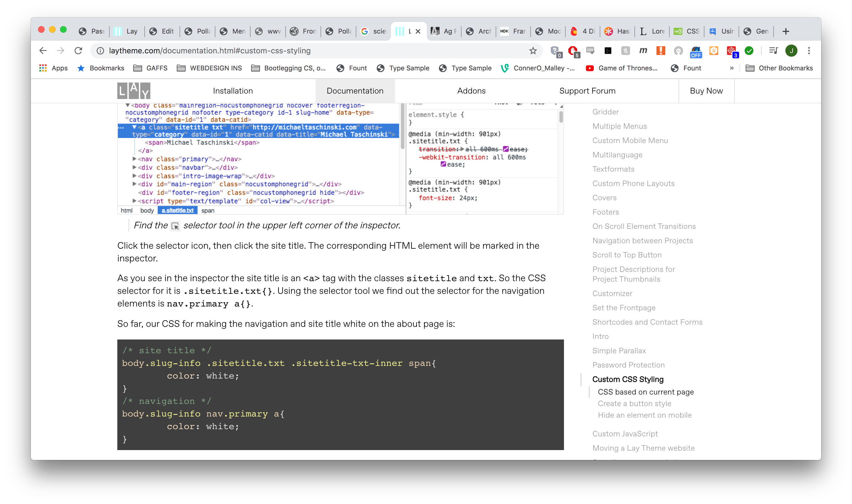Screen dimensions: 852x504
Task: Open the Chrome three-dot menu
Action: click(809, 51)
